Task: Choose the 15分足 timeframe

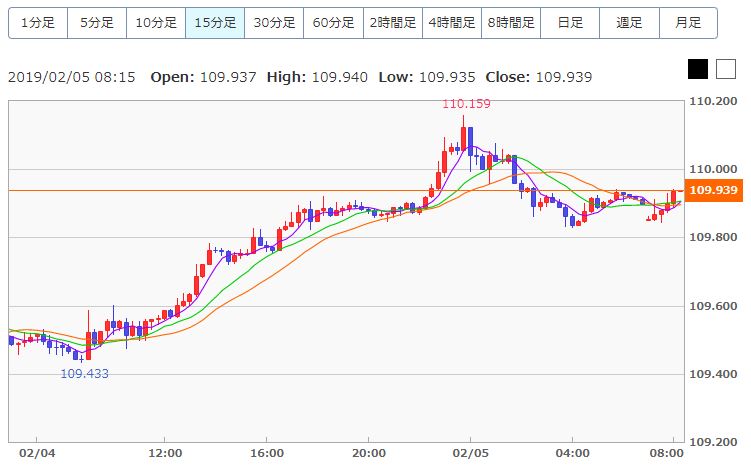Action: click(x=215, y=23)
